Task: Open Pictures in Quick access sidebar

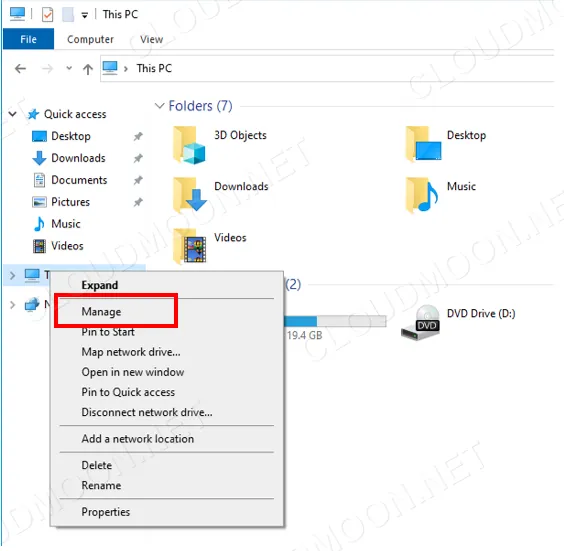Action: pyautogui.click(x=70, y=202)
